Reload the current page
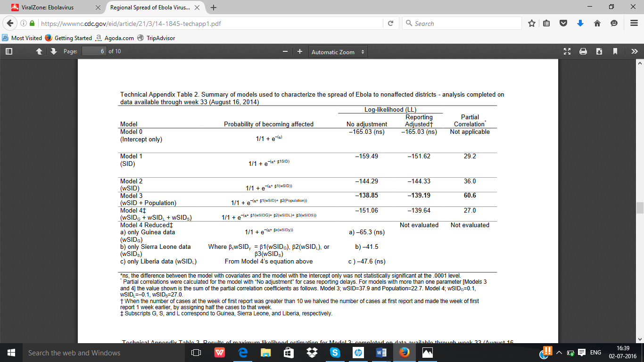This screenshot has width=644, height=362. click(x=390, y=23)
